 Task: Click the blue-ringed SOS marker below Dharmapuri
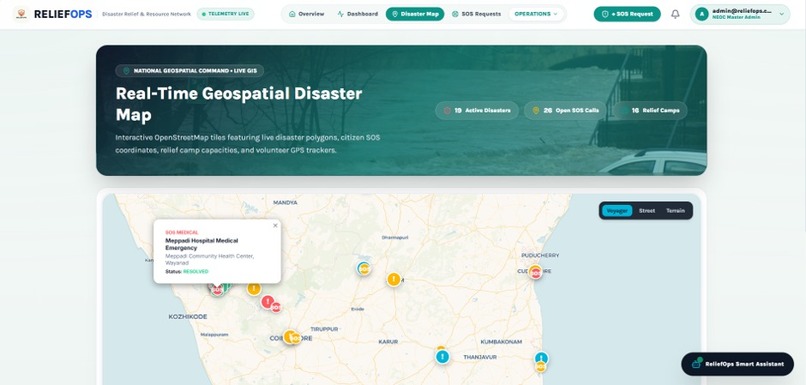pos(364,268)
